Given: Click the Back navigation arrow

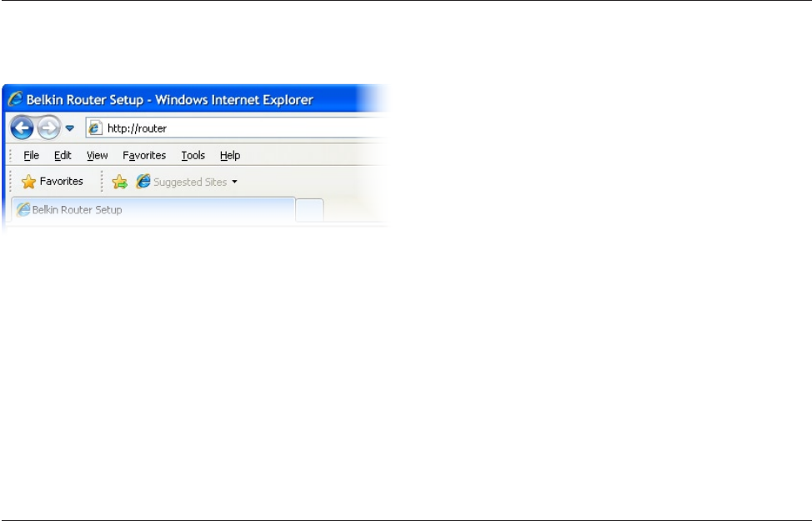Looking at the screenshot, I should [x=23, y=128].
